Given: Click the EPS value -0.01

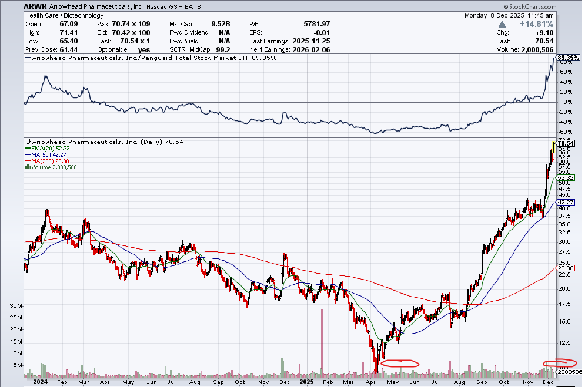Looking at the screenshot, I should coord(322,33).
